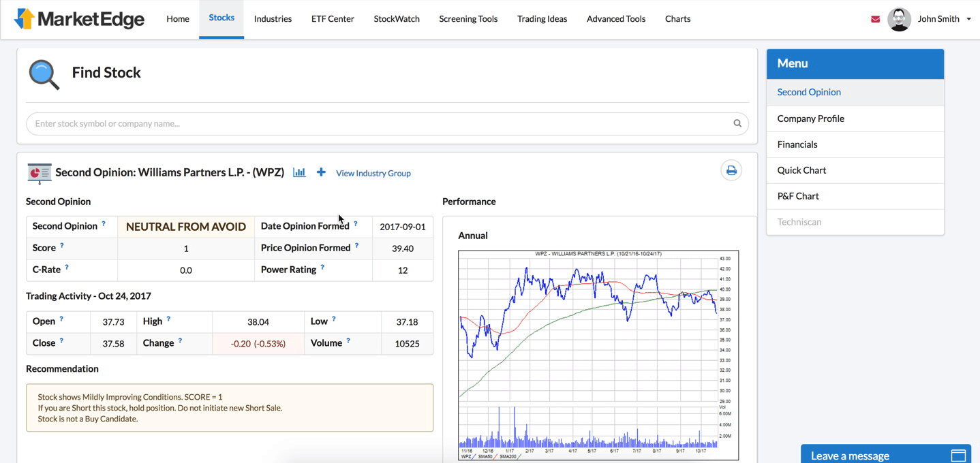Open Company Profile from the side Menu
This screenshot has width=980, height=463.
pos(855,118)
